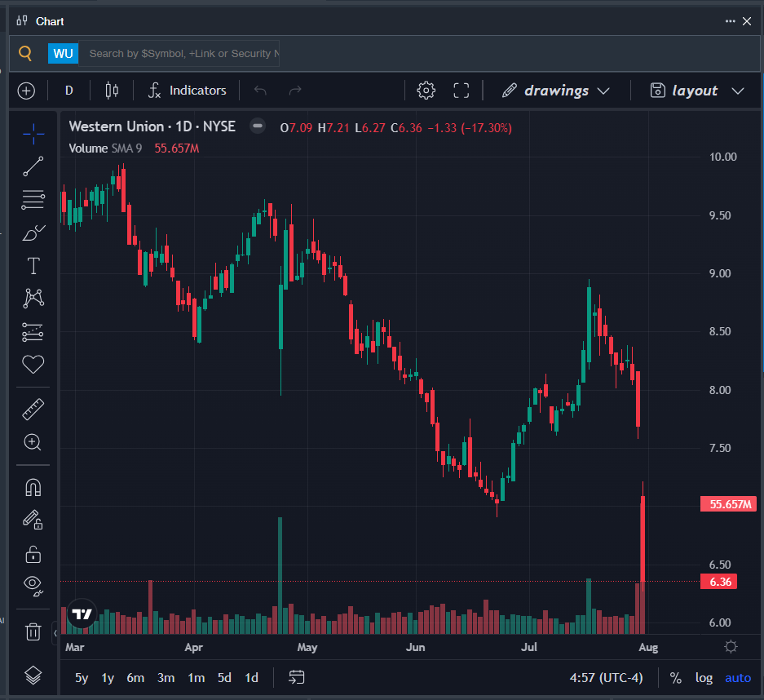The image size is (764, 700).
Task: Select the 5d time range
Action: tap(224, 678)
